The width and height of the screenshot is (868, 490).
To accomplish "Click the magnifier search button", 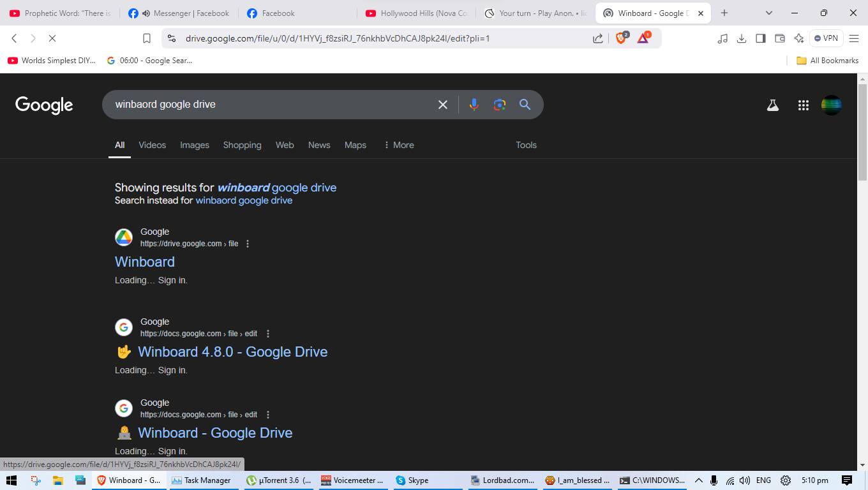I will point(525,105).
